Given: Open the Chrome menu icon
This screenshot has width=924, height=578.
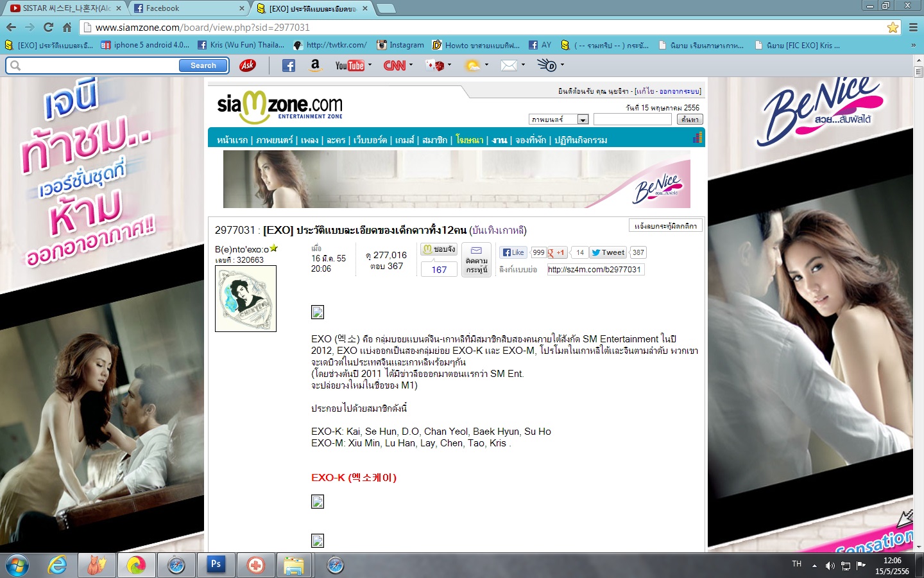Looking at the screenshot, I should click(913, 27).
